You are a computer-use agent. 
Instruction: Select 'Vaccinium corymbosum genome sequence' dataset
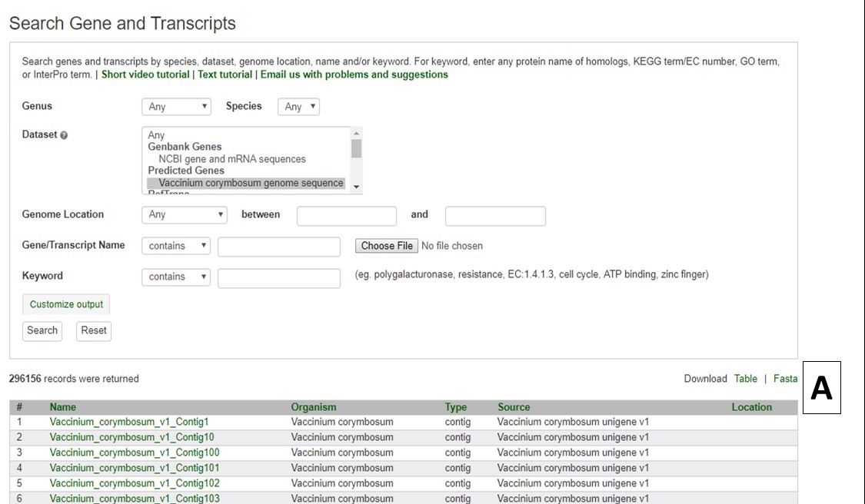click(246, 183)
